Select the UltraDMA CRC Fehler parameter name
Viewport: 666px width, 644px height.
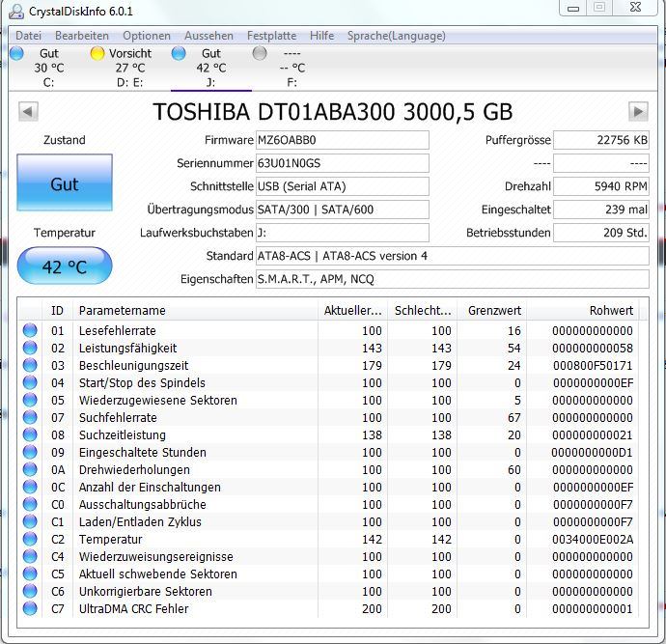pyautogui.click(x=134, y=608)
